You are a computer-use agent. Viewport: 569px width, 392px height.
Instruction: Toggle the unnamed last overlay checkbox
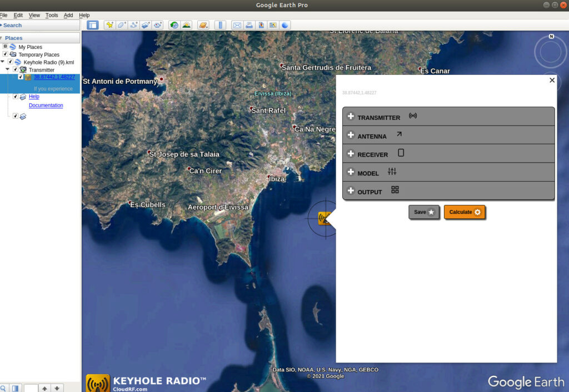15,116
